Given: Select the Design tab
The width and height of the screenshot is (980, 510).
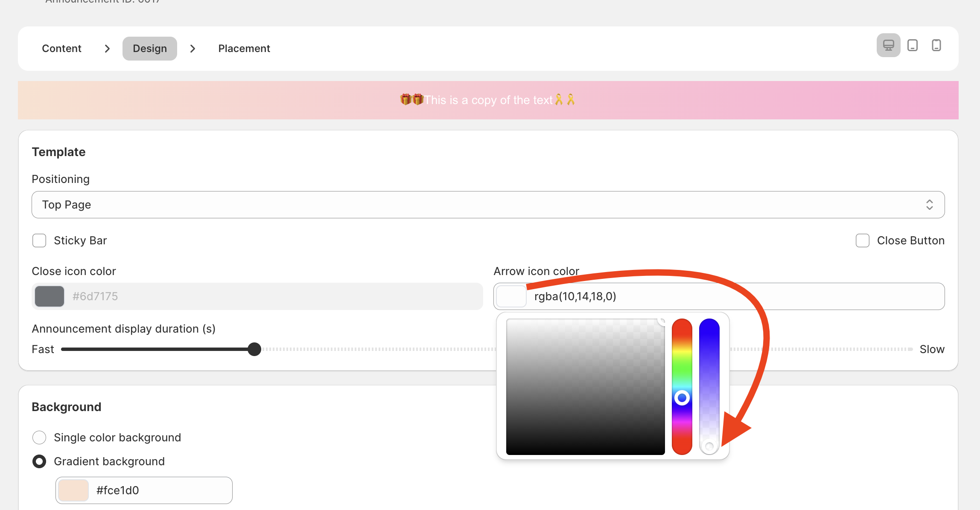Looking at the screenshot, I should click(x=150, y=49).
